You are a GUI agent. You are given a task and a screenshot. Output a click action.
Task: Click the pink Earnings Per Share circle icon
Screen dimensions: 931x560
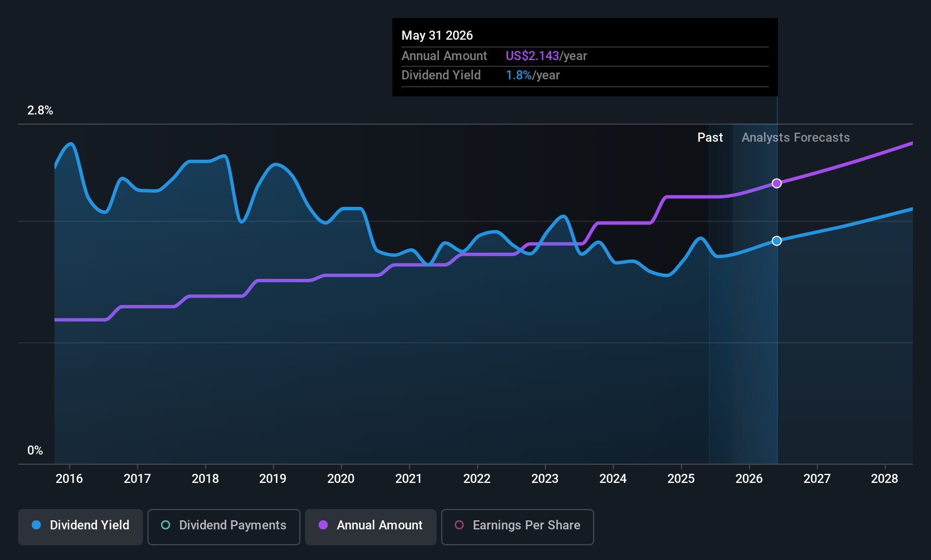point(459,525)
